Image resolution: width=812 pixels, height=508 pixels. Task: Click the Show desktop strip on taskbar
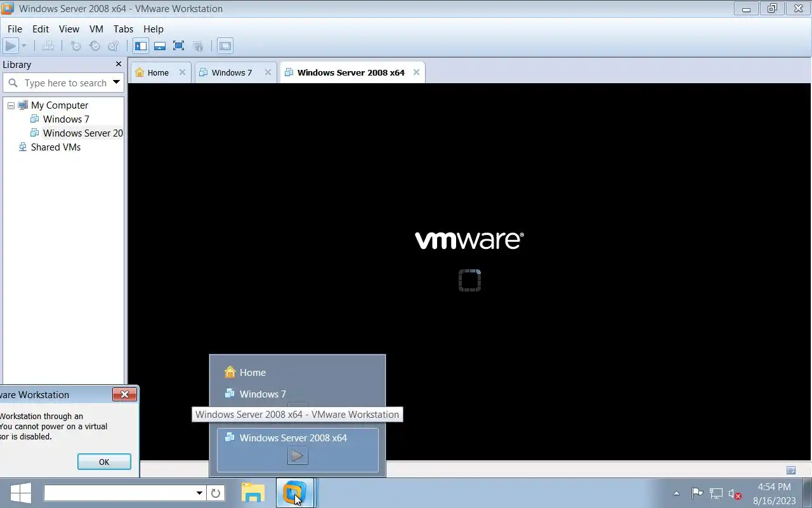point(808,493)
